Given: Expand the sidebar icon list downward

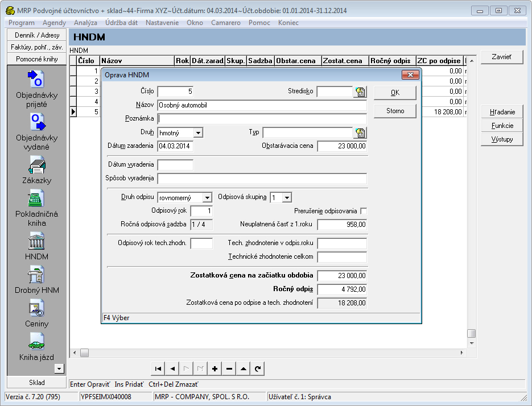Looking at the screenshot, I should coord(59,368).
